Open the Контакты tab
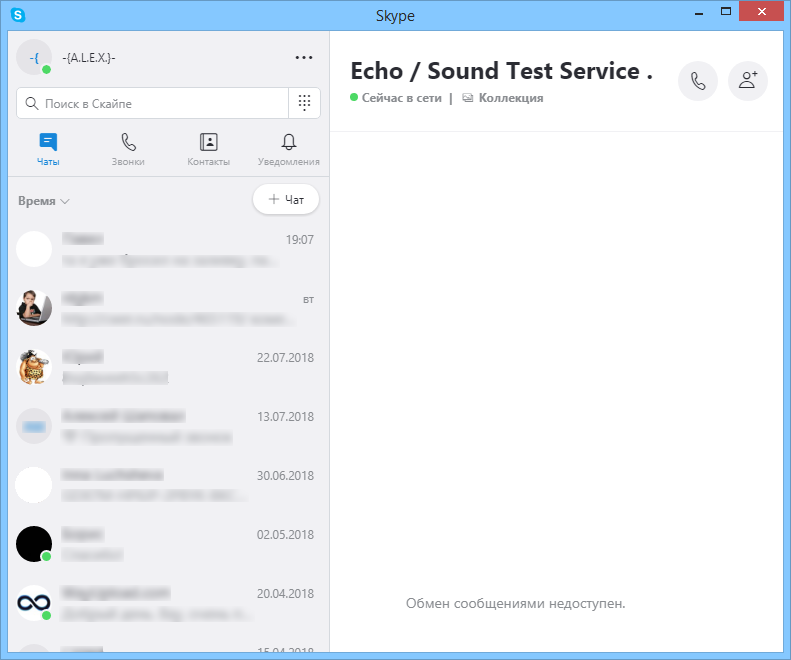 [x=208, y=149]
